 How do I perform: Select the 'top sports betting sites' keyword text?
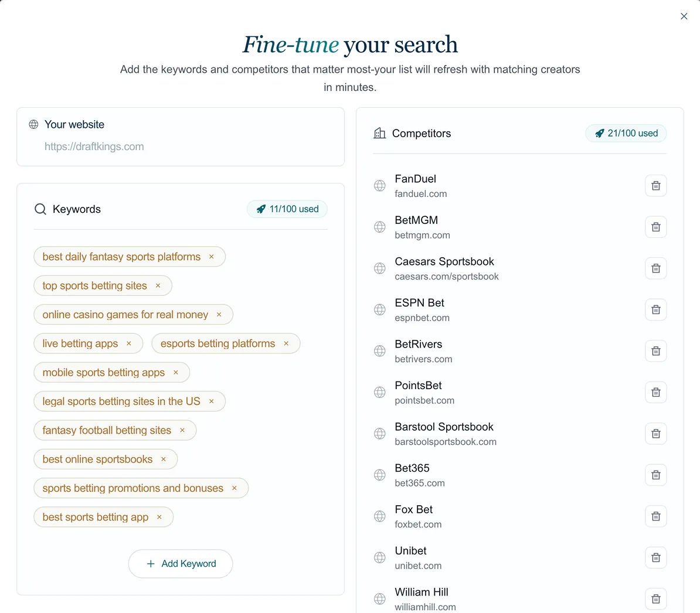click(94, 286)
